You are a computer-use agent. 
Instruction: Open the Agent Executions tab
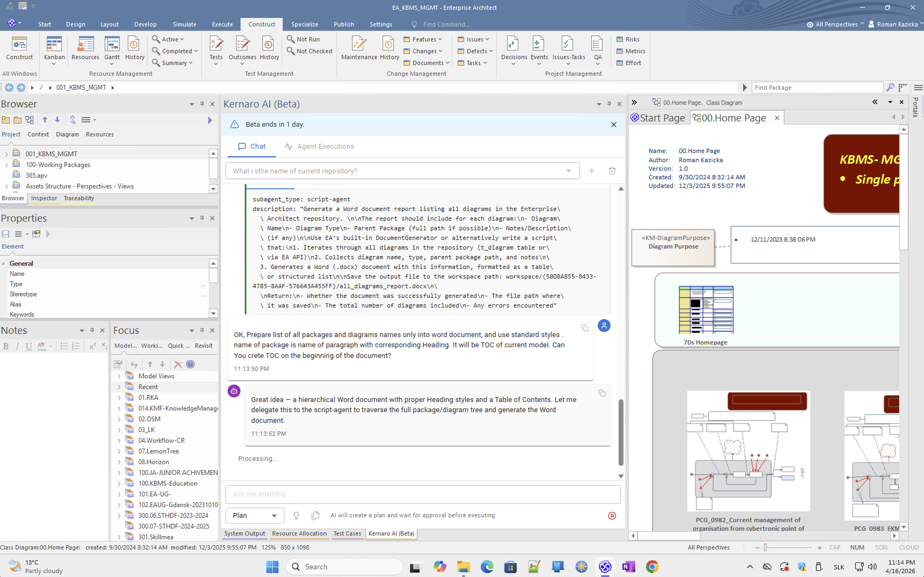click(x=319, y=147)
